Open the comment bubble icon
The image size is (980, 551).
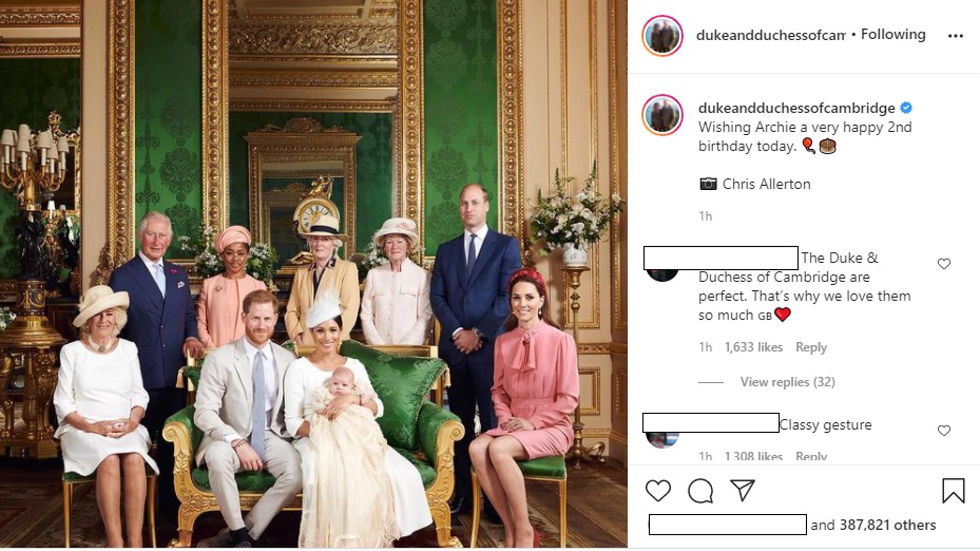pyautogui.click(x=700, y=491)
